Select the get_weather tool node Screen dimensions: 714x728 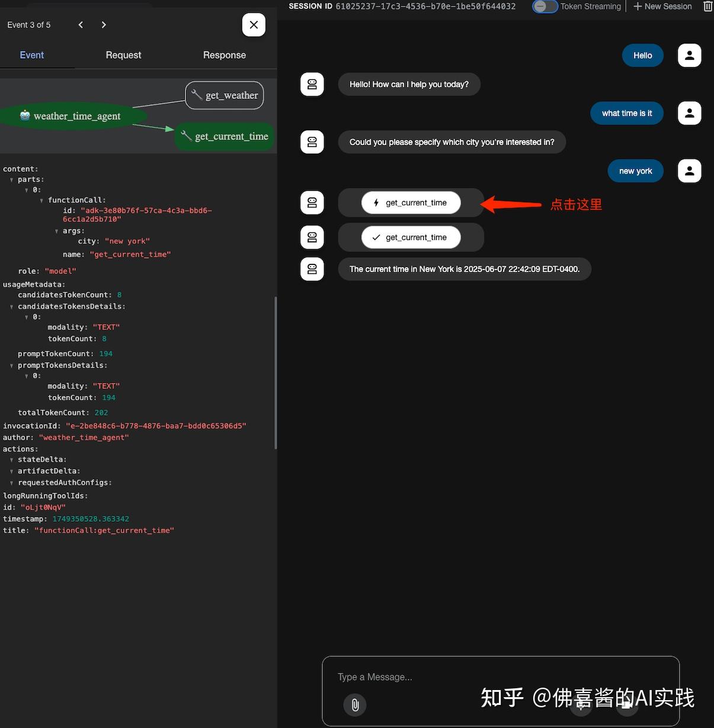tap(224, 95)
